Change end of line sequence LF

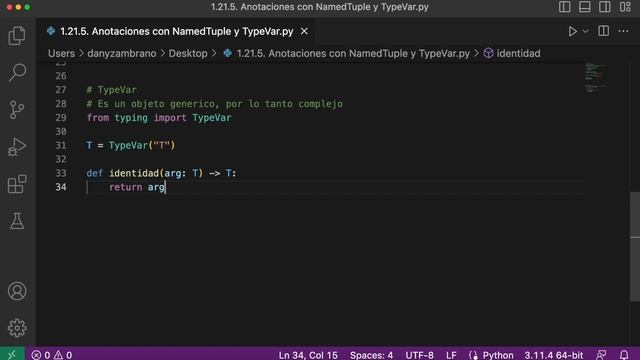click(x=451, y=355)
